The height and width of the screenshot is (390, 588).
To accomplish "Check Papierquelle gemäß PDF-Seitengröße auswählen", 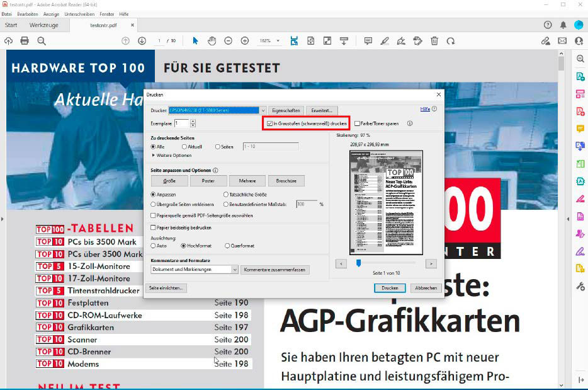I will [x=153, y=215].
